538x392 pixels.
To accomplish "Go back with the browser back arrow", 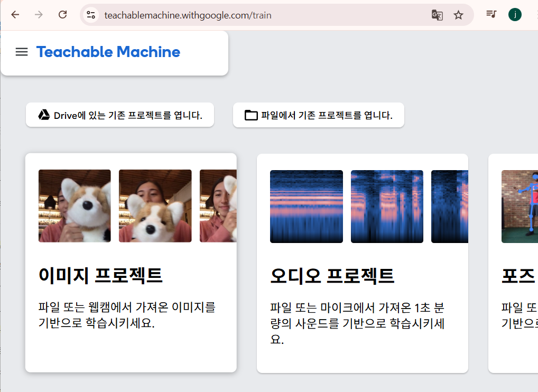I will tap(15, 15).
